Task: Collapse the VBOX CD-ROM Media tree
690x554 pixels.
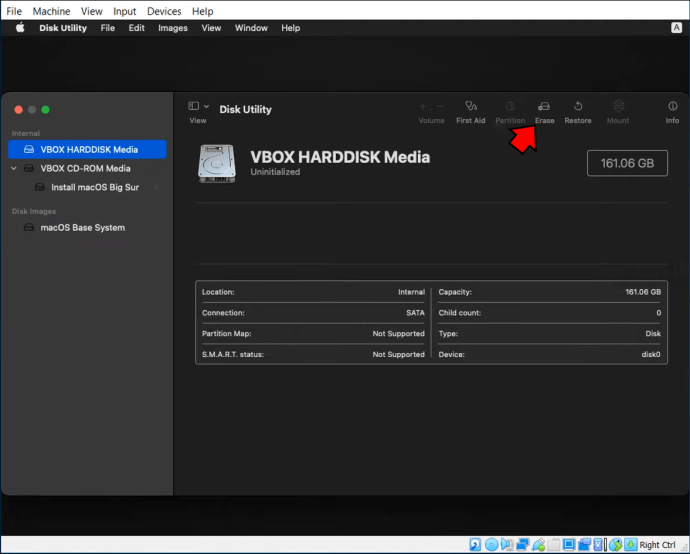Action: [14, 168]
